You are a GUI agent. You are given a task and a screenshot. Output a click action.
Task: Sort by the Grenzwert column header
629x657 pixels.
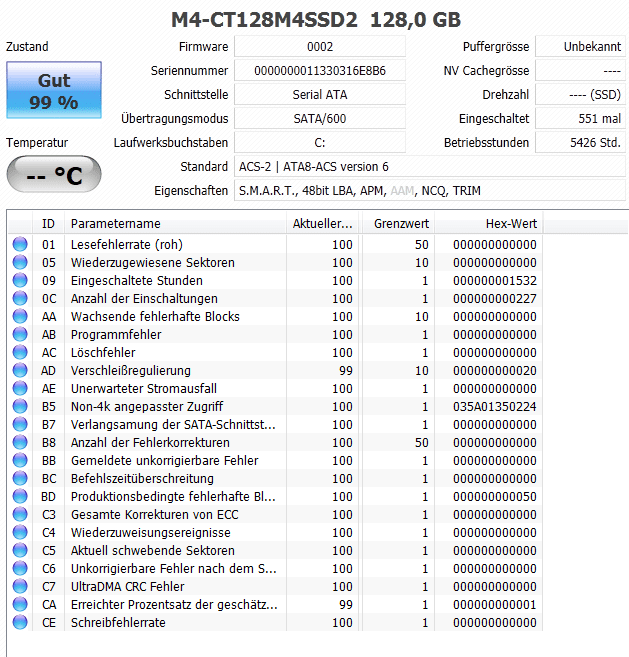point(398,224)
